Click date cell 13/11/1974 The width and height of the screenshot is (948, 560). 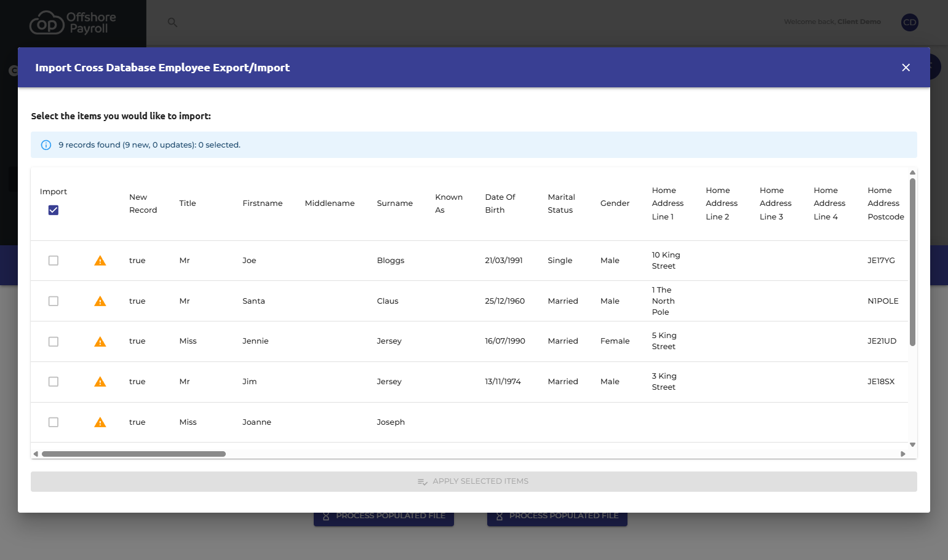pyautogui.click(x=503, y=382)
